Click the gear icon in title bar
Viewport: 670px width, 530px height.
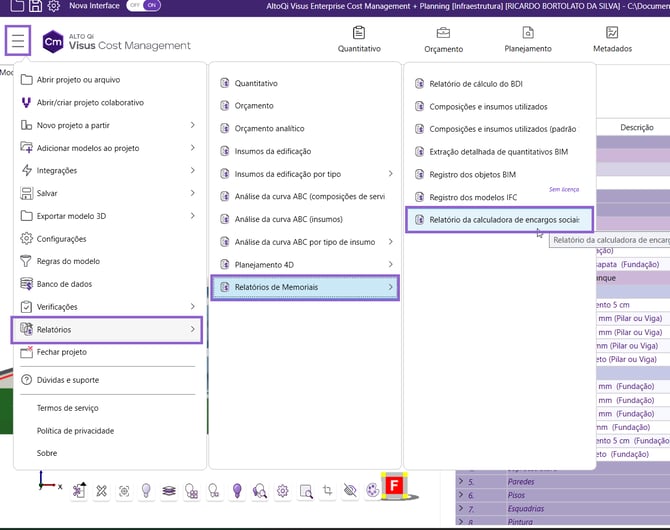(54, 6)
